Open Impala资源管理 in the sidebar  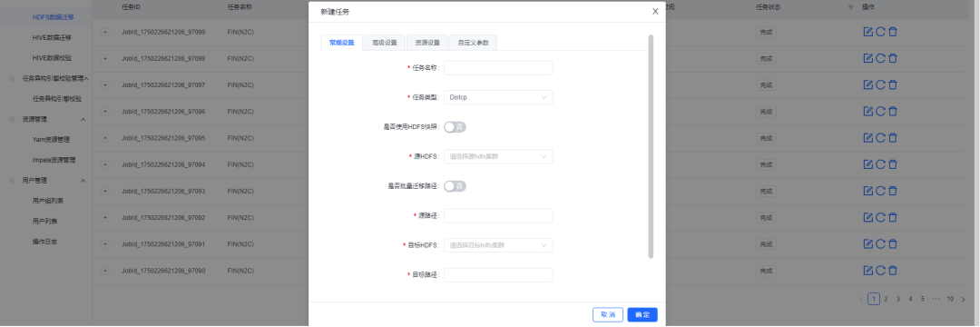click(x=54, y=160)
